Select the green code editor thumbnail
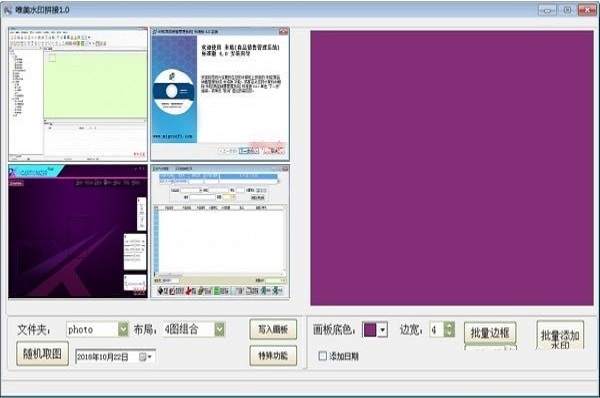Screen dimensions: 600x398 click(x=78, y=94)
